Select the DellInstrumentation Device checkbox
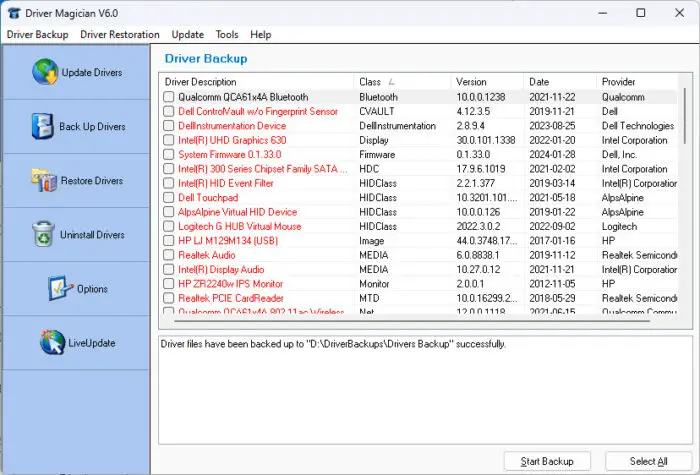This screenshot has width=700, height=475. (x=168, y=125)
